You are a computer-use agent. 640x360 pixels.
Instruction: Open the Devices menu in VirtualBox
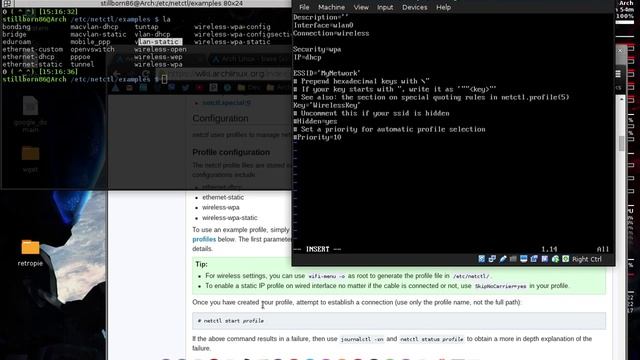415,7
